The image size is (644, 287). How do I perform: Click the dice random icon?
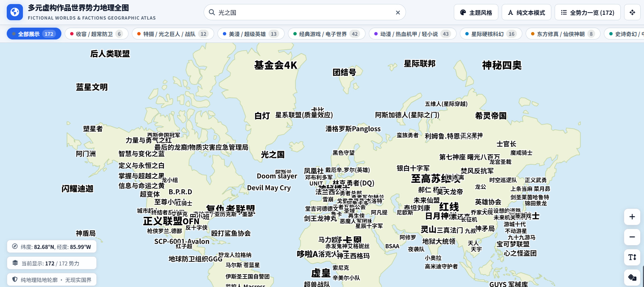point(632,278)
